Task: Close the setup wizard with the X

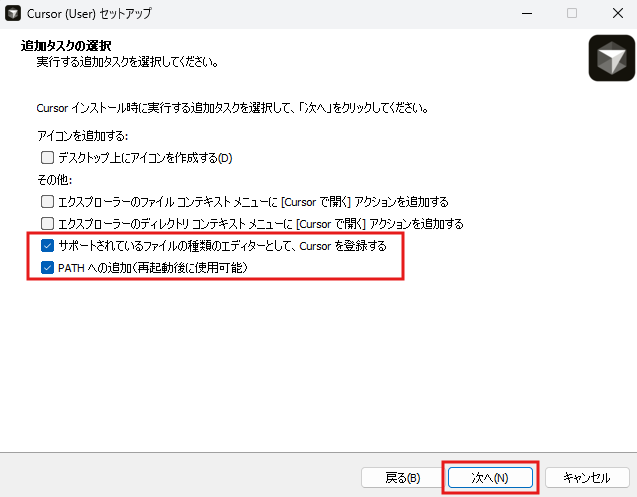Action: pyautogui.click(x=618, y=13)
